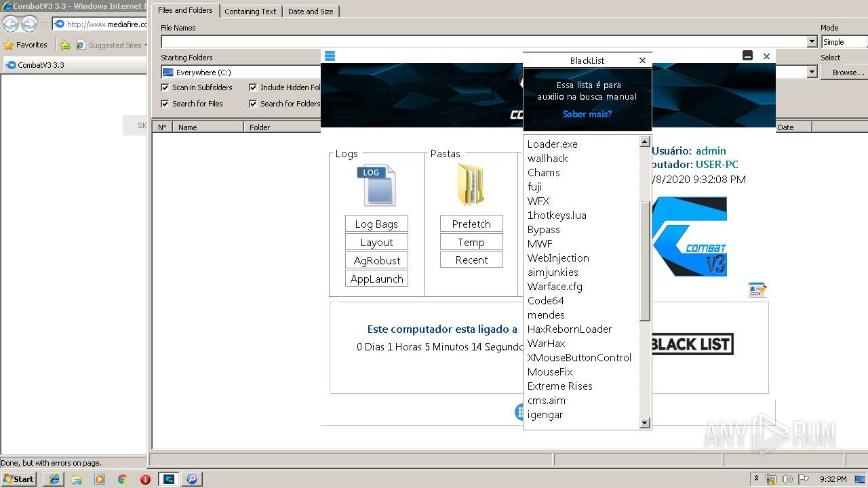Sort results by Folder column
Image resolution: width=868 pixels, height=488 pixels.
(x=282, y=127)
